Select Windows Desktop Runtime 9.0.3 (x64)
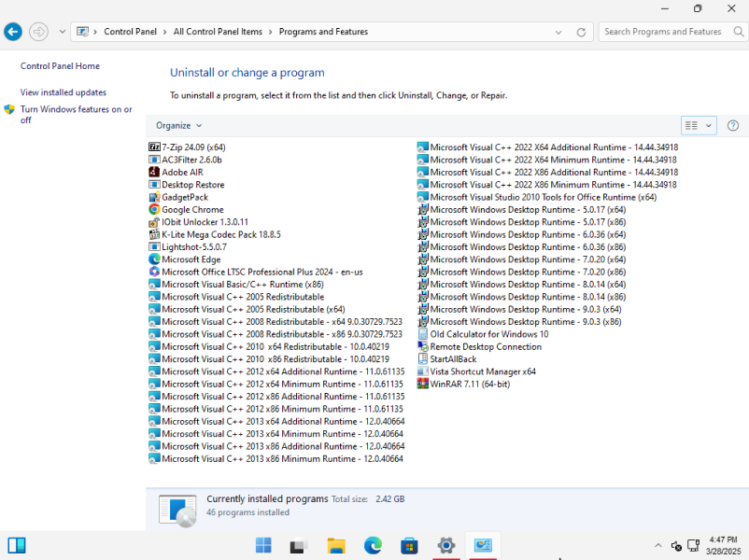Screen dimensions: 749x560 [519, 309]
